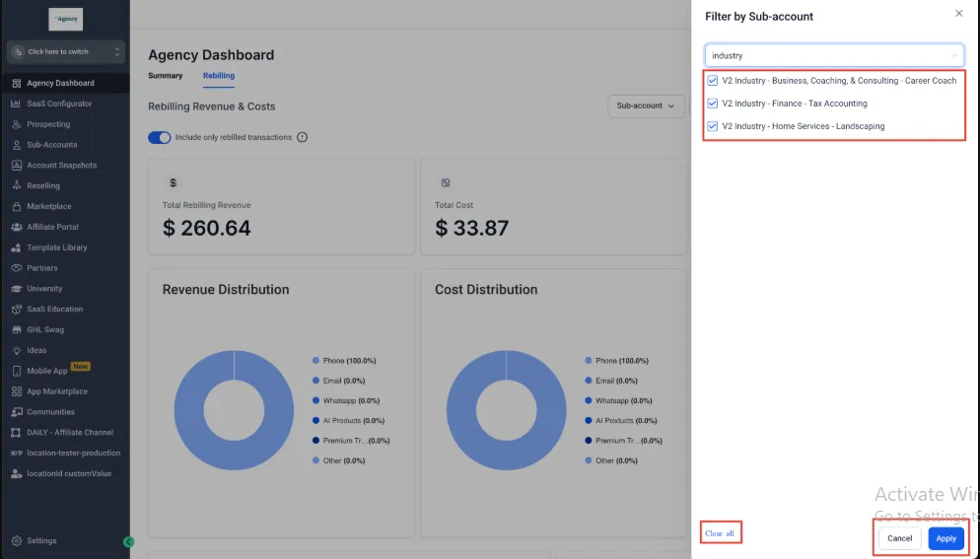The image size is (980, 559).
Task: Click the Sub-Accounts person icon
Action: [16, 145]
